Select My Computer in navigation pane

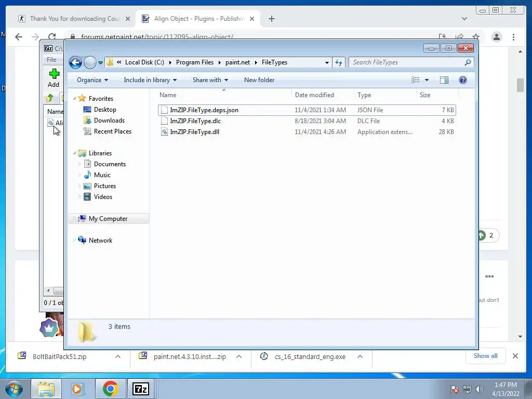click(108, 219)
